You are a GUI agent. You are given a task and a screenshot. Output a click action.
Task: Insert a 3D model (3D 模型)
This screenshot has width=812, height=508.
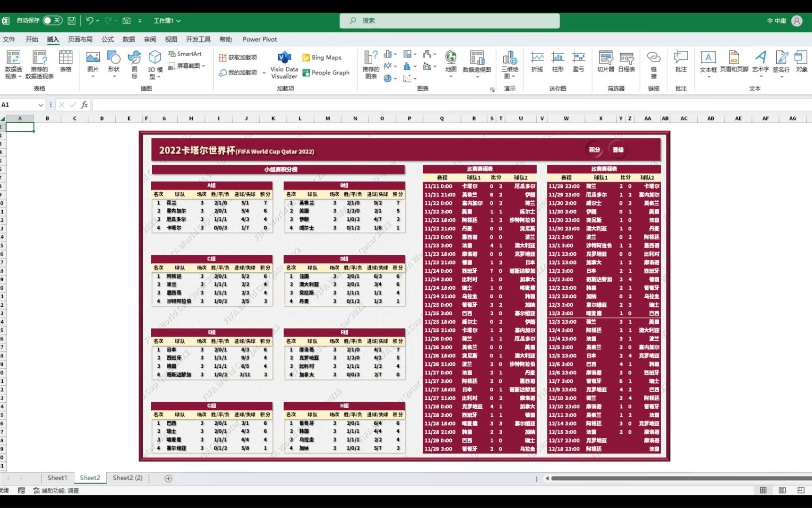point(155,64)
